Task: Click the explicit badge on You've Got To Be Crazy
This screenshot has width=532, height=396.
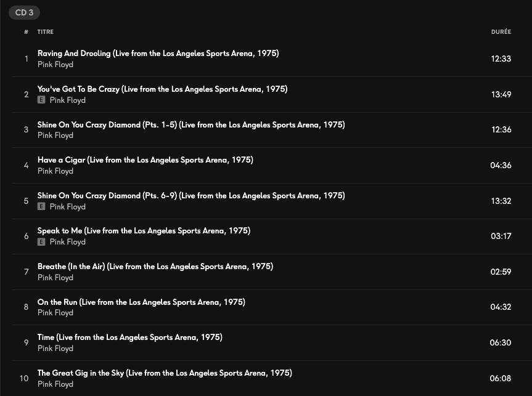Action: tap(41, 100)
